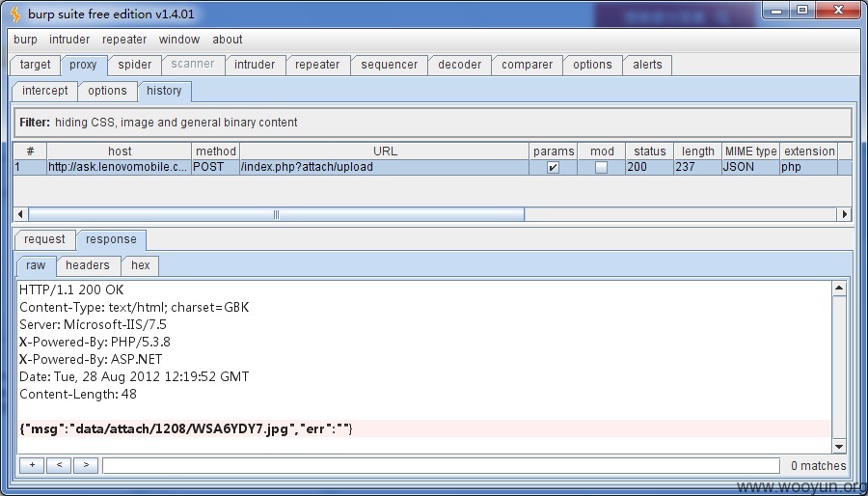The image size is (868, 496).
Task: Click the history table horizontal scrollbar thumb
Action: (x=276, y=214)
